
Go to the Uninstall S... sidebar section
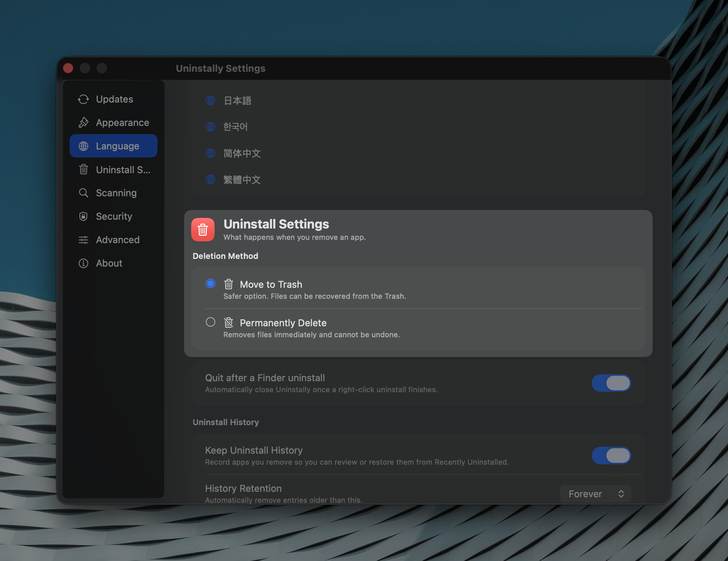(114, 170)
